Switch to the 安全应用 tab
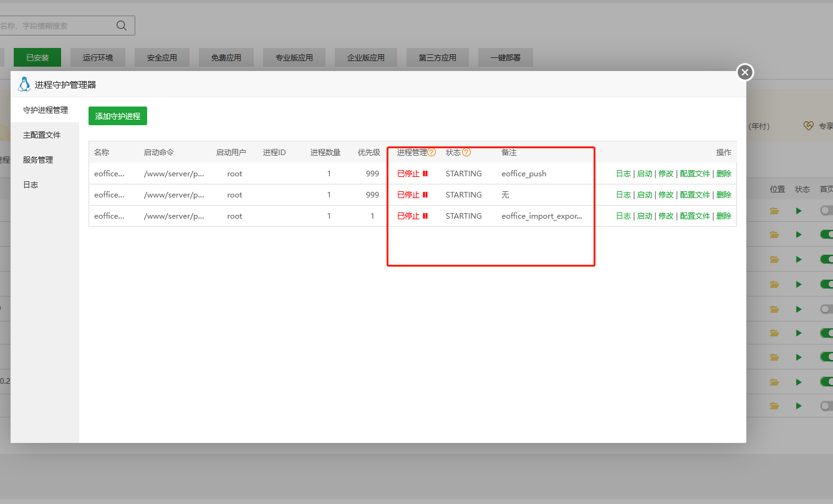 click(x=162, y=57)
